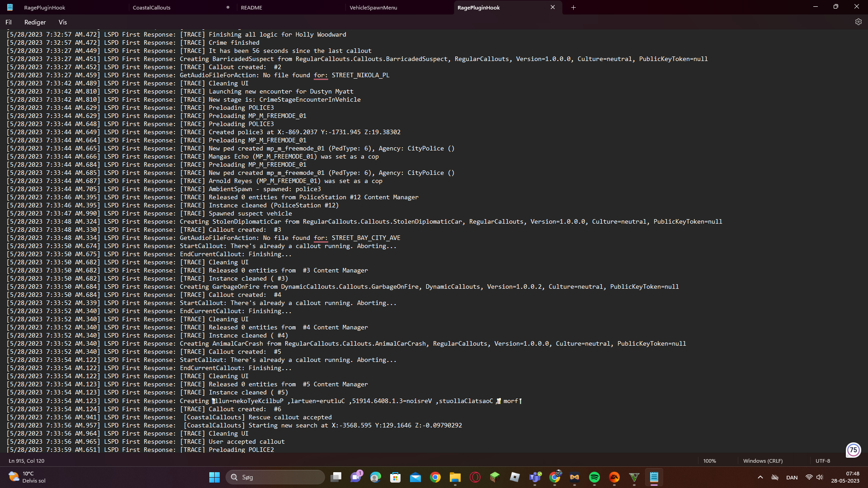The width and height of the screenshot is (868, 488).
Task: Click the 100% zoom level indicator
Action: (x=709, y=461)
